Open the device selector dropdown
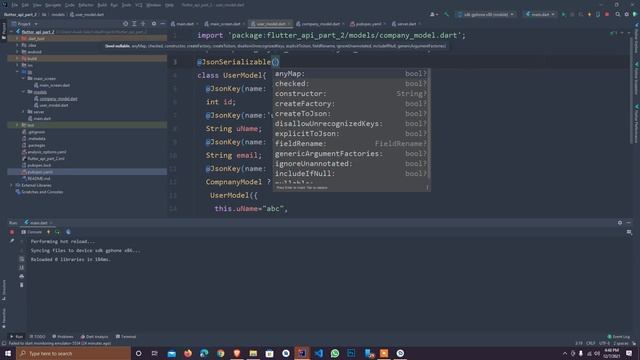This screenshot has width=640, height=360. [486, 14]
